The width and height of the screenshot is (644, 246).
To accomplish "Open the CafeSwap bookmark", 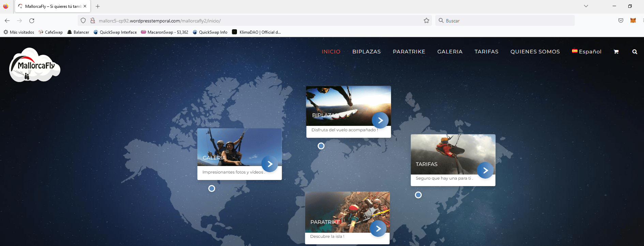I will 51,32.
